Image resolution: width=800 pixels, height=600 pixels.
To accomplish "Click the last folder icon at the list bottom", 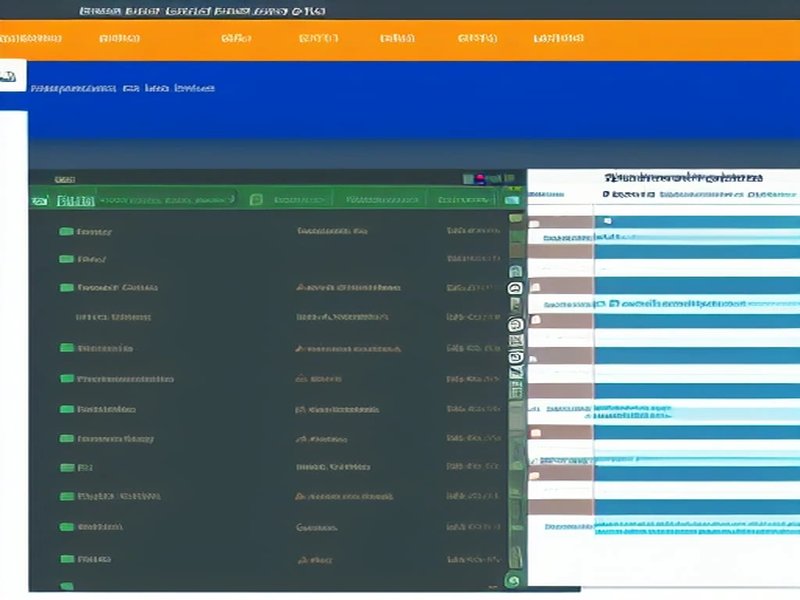I will coord(66,585).
